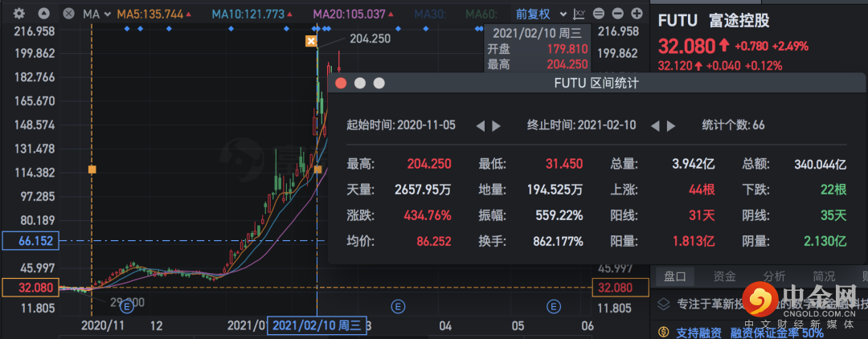Click 均价 value 86.252
This screenshot has width=868, height=339.
tap(432, 242)
